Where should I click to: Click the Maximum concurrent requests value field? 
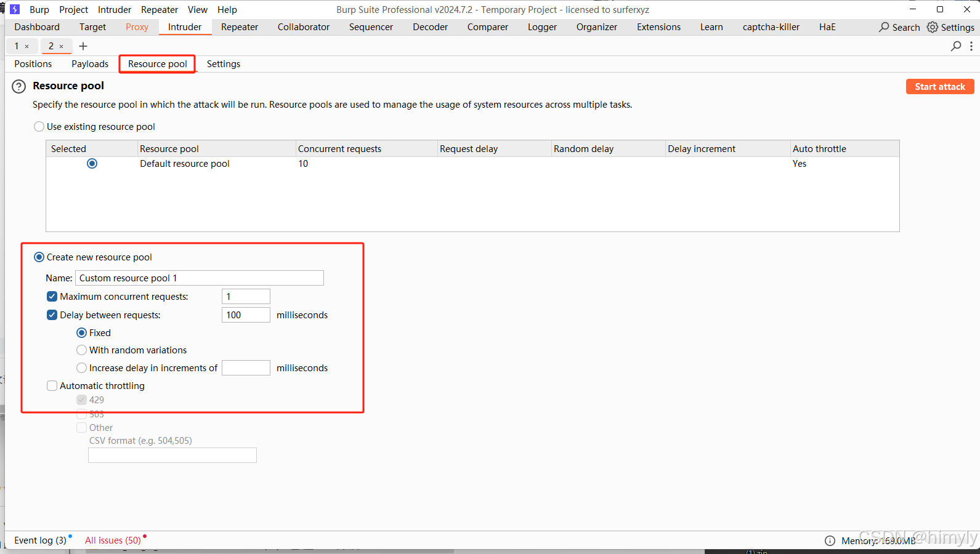(246, 296)
